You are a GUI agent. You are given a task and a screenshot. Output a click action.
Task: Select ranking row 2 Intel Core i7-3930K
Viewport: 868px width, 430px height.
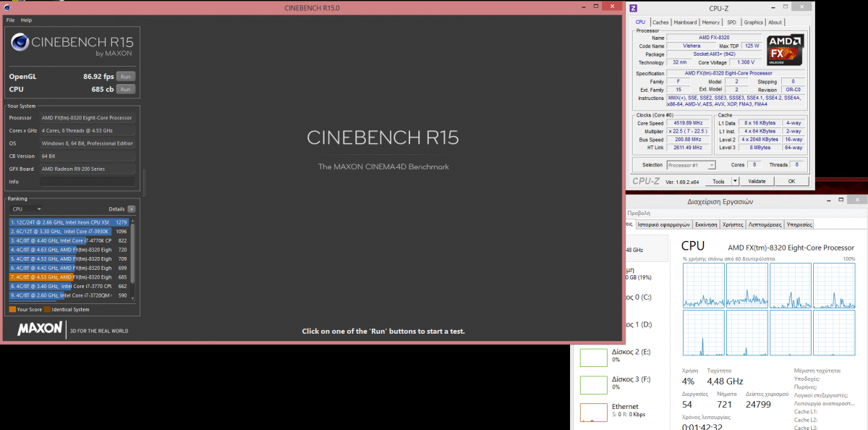click(69, 231)
